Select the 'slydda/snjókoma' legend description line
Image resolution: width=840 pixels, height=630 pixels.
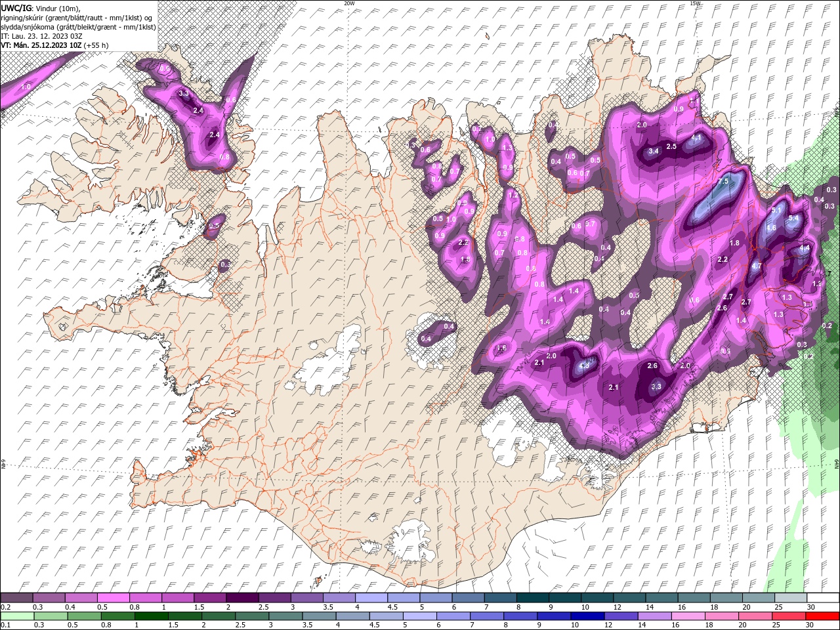click(78, 27)
